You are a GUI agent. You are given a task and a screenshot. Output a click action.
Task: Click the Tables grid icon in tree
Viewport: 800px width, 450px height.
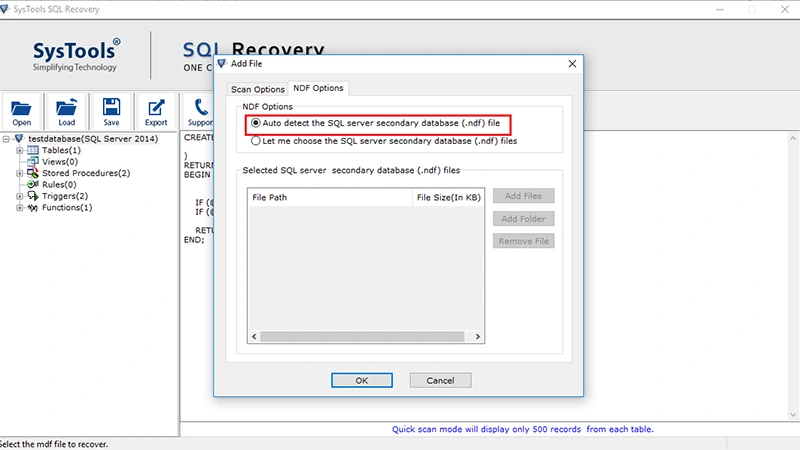click(33, 150)
